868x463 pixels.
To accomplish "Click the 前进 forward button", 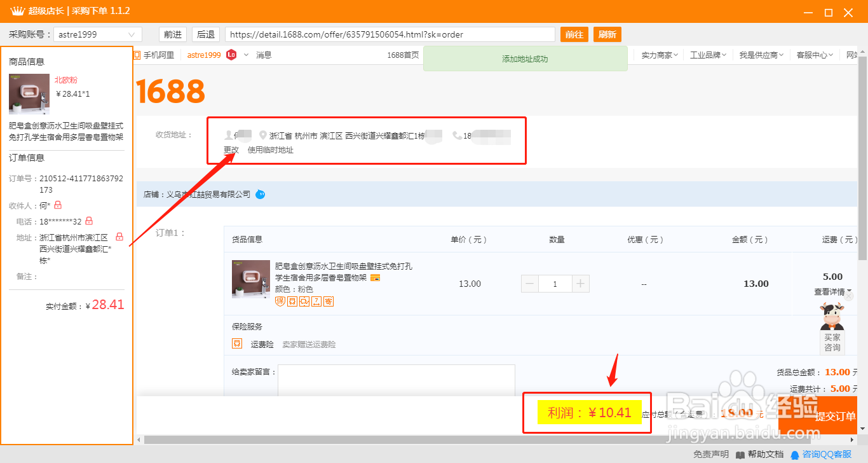I will click(x=172, y=34).
